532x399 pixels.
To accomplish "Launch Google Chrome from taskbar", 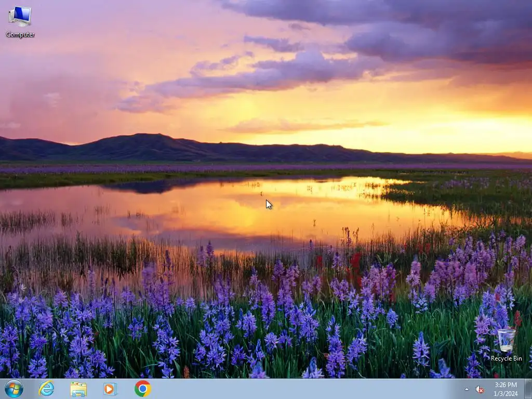I will 142,389.
